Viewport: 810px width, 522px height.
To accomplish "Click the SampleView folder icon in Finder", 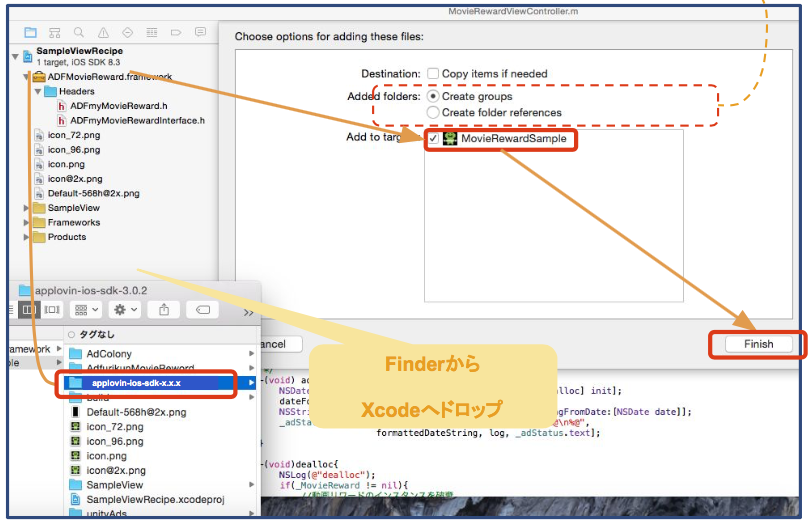I will click(x=75, y=485).
